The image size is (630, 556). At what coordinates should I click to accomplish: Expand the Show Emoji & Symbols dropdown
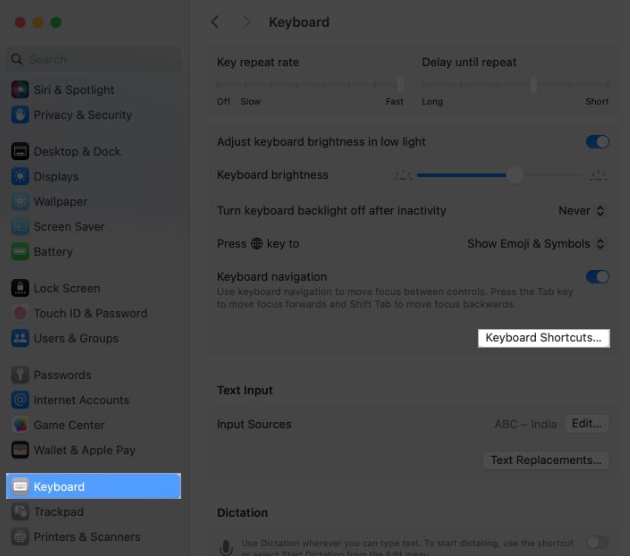point(537,244)
